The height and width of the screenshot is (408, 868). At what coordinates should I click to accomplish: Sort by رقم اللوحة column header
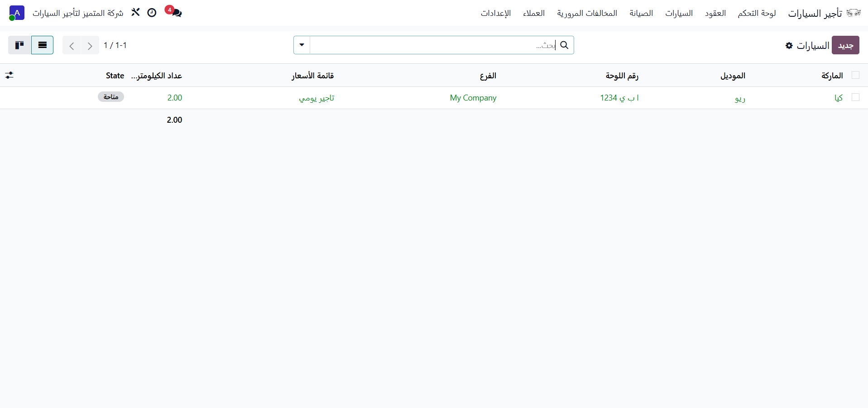(x=622, y=75)
